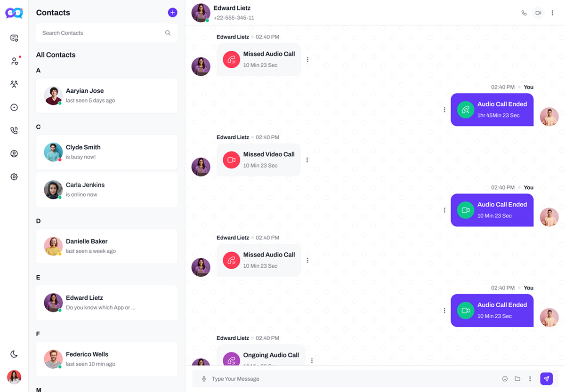The width and height of the screenshot is (565, 392).
Task: Open the user profile avatar at bottom-left
Action: pyautogui.click(x=14, y=377)
